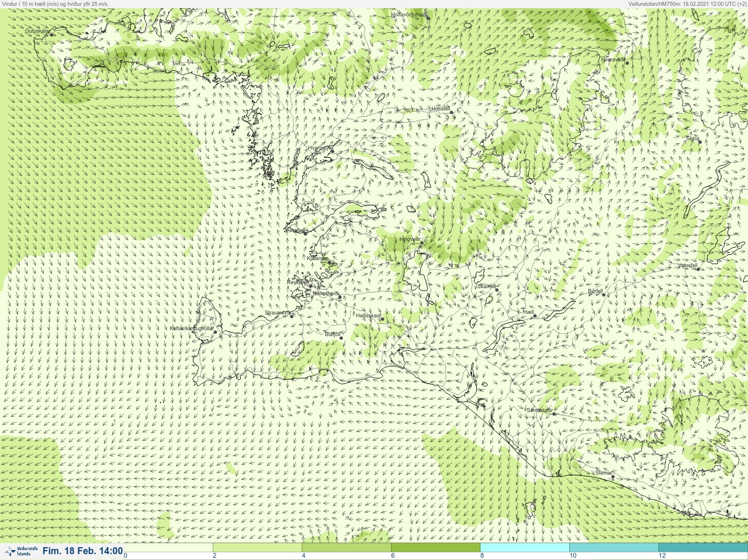Click the model run text 'Veðurstofan/HM750m'
This screenshot has height=560, width=748.
tap(654, 4)
